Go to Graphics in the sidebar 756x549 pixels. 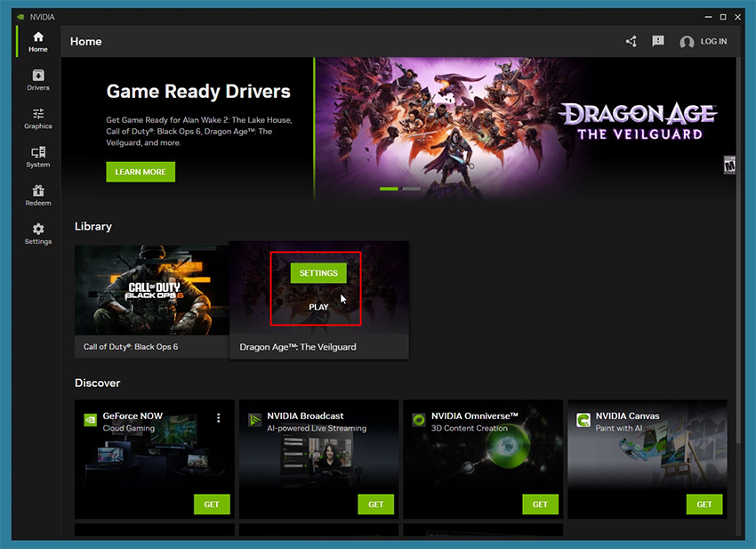click(38, 118)
